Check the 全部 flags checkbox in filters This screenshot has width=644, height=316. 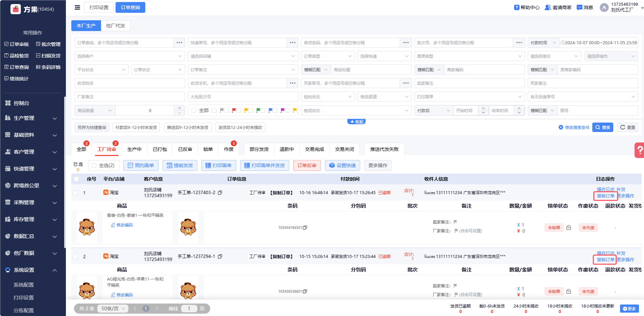194,110
